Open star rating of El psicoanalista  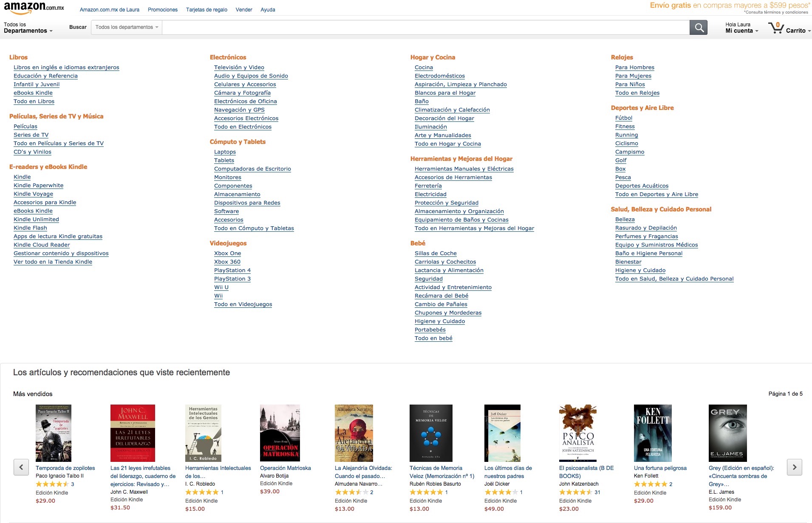[x=576, y=492]
